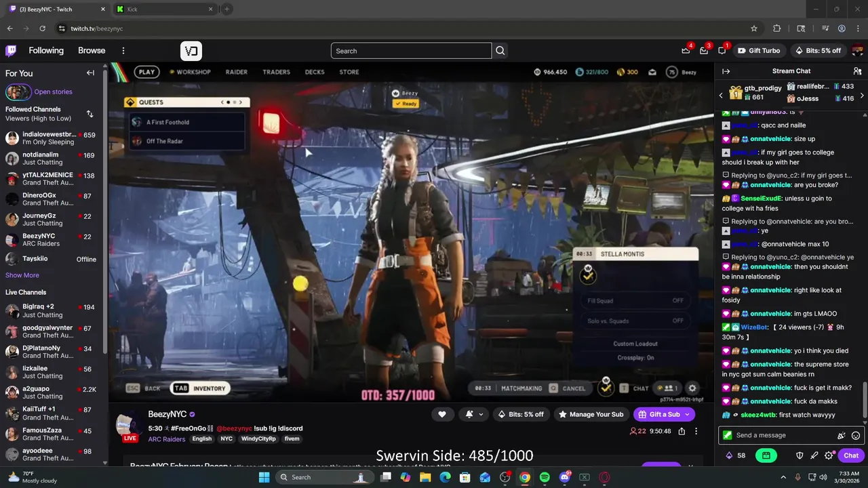Click the heart follow button under stream
868x488 pixels.
click(x=442, y=415)
